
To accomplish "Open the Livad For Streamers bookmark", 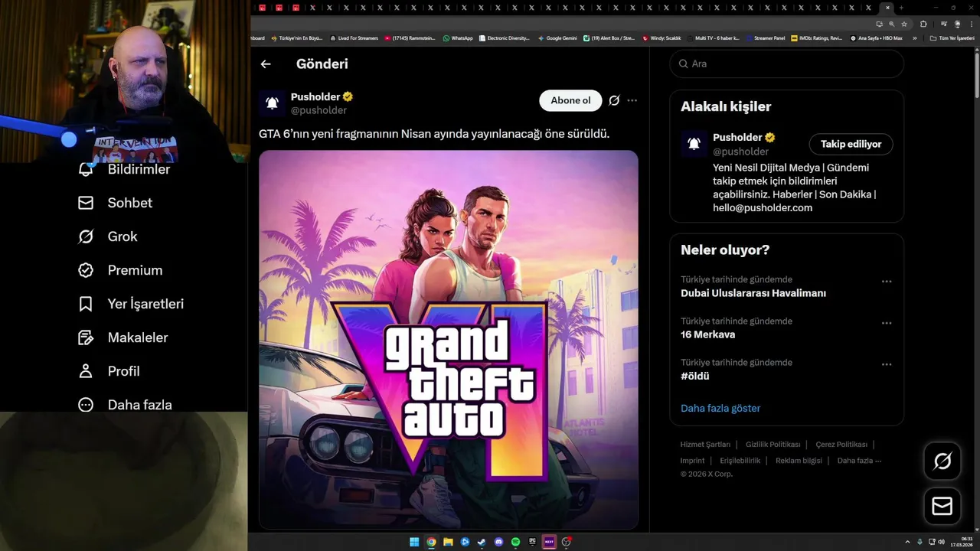I will (354, 37).
